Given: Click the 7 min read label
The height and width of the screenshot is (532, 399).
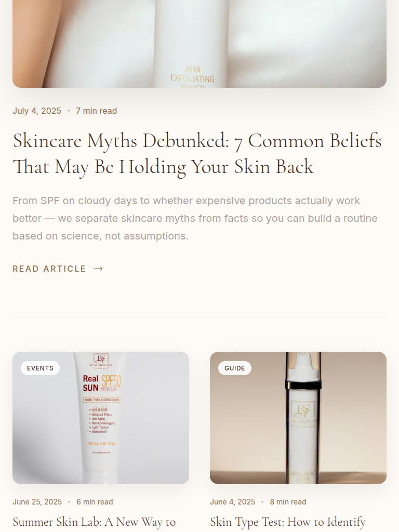Looking at the screenshot, I should (96, 111).
